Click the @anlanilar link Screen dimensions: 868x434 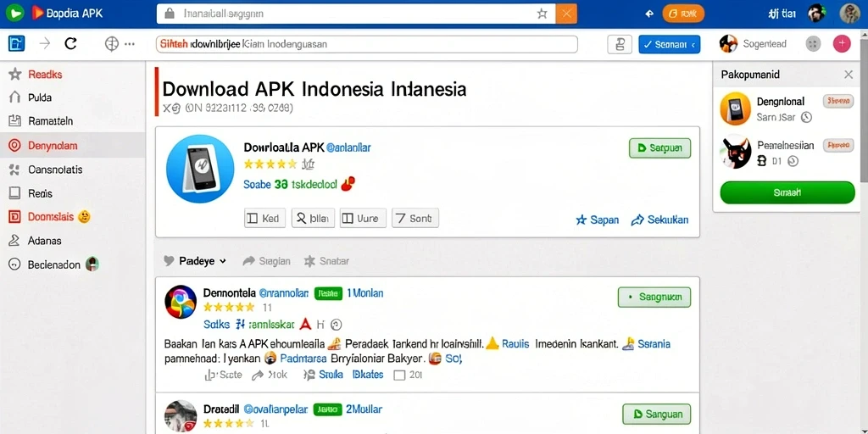pyautogui.click(x=348, y=147)
